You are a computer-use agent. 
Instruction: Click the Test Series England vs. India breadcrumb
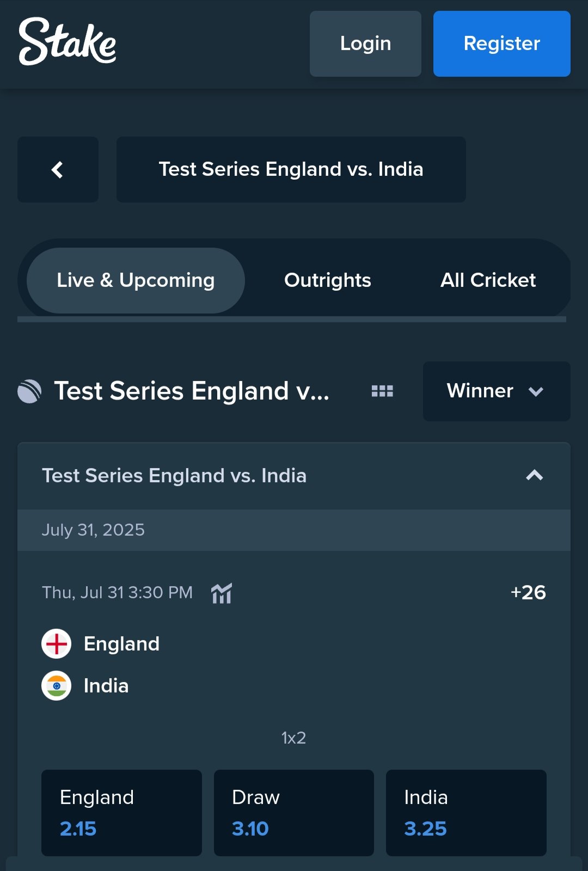click(291, 169)
